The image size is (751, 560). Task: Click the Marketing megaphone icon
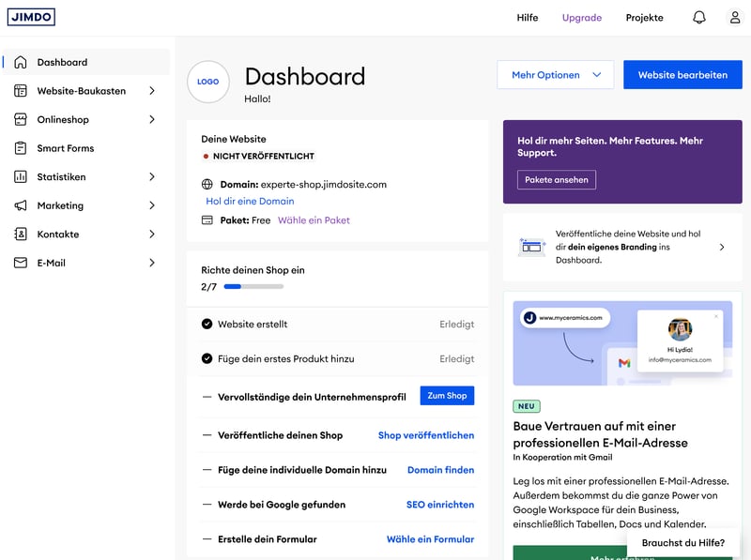click(20, 205)
